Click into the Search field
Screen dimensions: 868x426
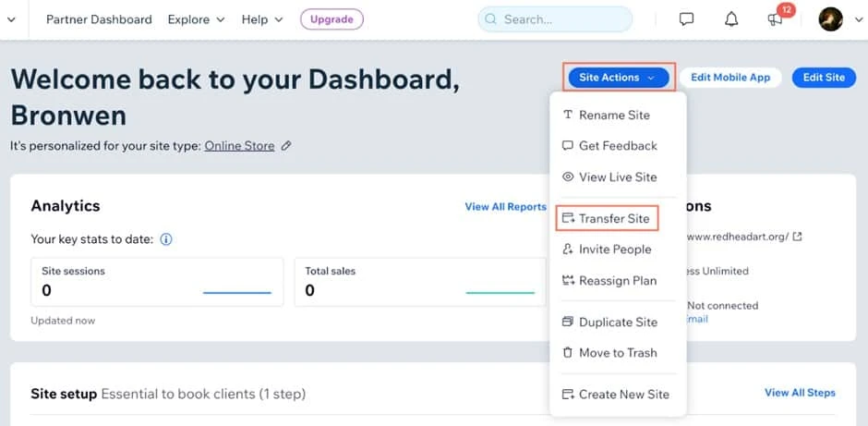563,19
